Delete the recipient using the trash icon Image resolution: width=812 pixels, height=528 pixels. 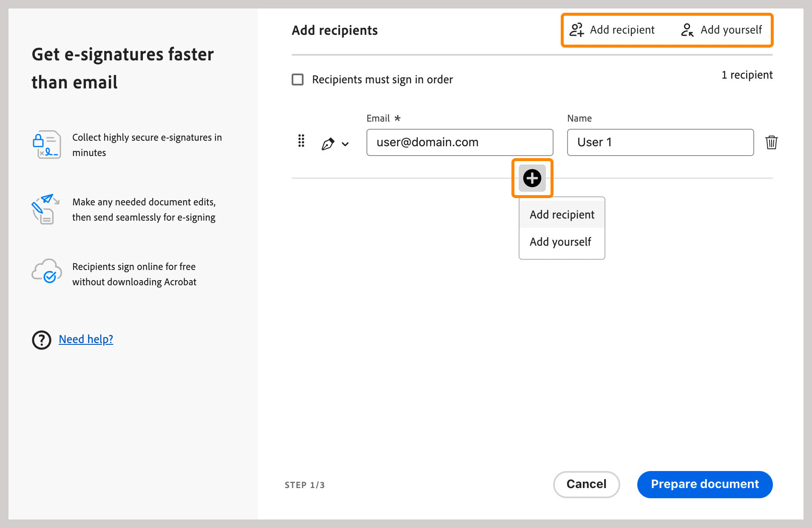(x=772, y=142)
